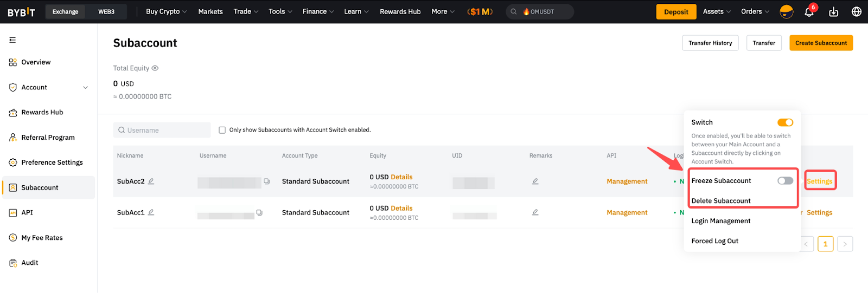Click the Create Subaccount button

820,43
